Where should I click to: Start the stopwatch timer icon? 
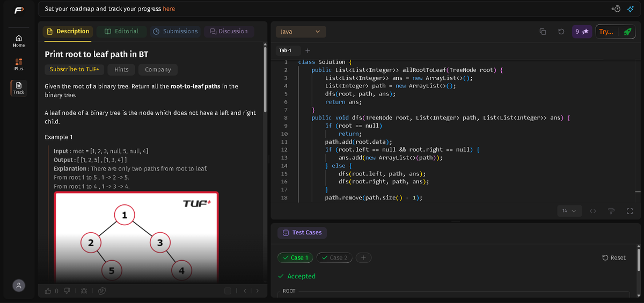click(x=616, y=9)
